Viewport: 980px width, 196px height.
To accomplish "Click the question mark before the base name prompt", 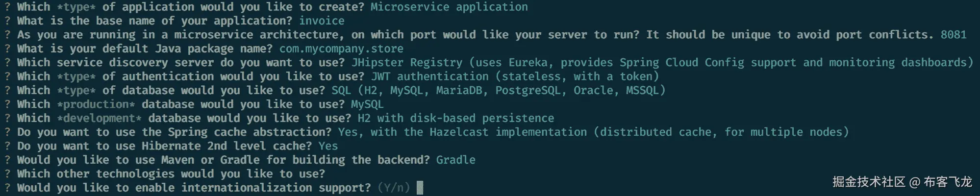I will coord(7,21).
